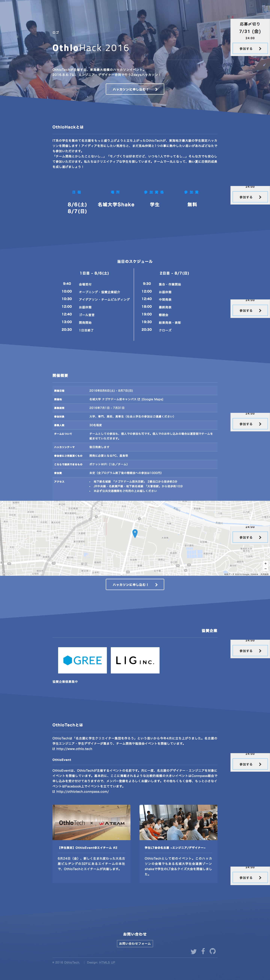Image resolution: width=270 pixels, height=980 pixels.
Task: Click the 名城大学Shake venue text
Action: click(x=116, y=205)
